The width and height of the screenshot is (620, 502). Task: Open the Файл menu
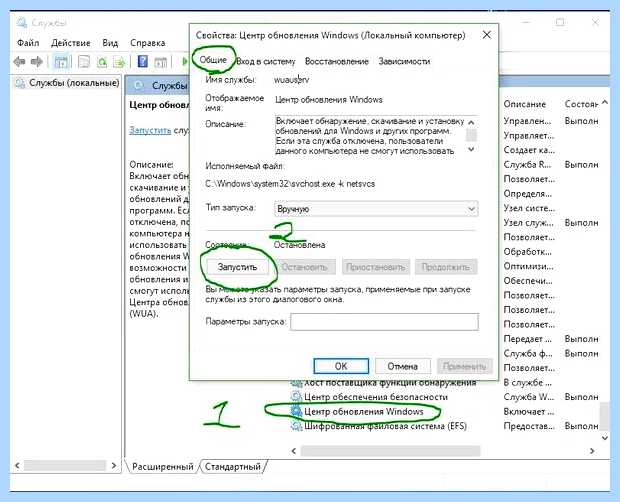pos(28,43)
